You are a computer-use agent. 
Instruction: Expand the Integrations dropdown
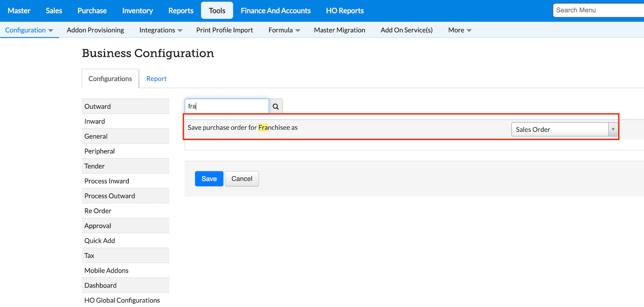(x=161, y=30)
